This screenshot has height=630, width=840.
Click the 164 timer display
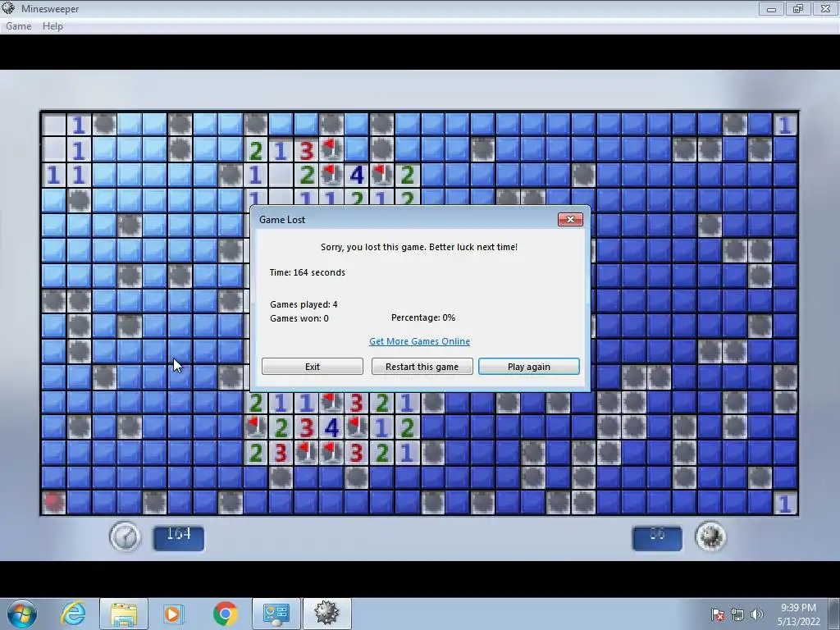coord(179,538)
